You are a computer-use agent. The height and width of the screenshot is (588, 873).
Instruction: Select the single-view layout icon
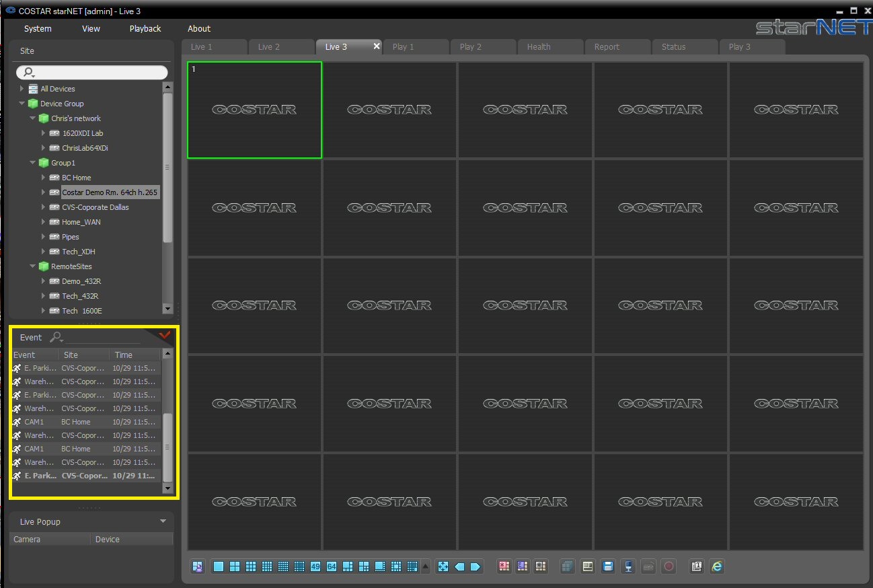coord(219,566)
